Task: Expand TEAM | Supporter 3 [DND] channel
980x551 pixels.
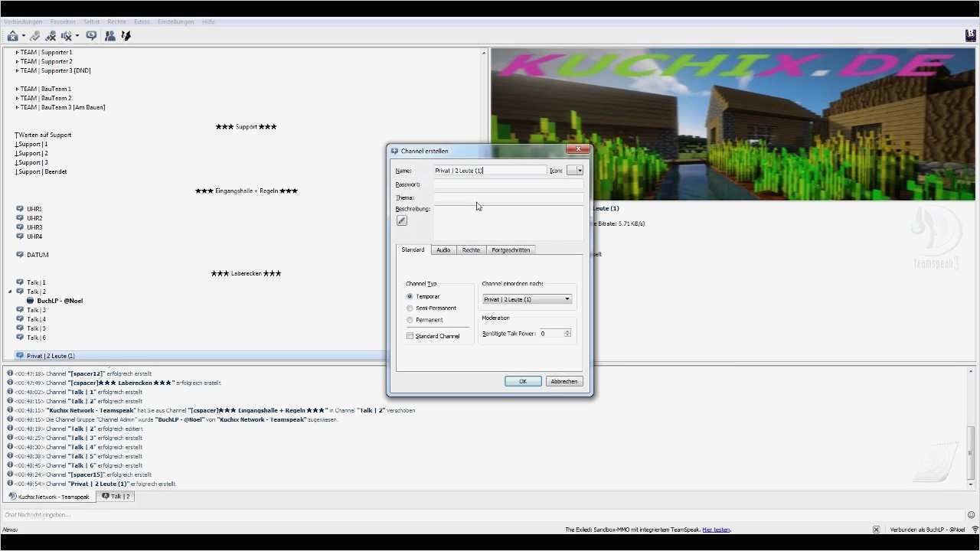Action: (x=17, y=70)
